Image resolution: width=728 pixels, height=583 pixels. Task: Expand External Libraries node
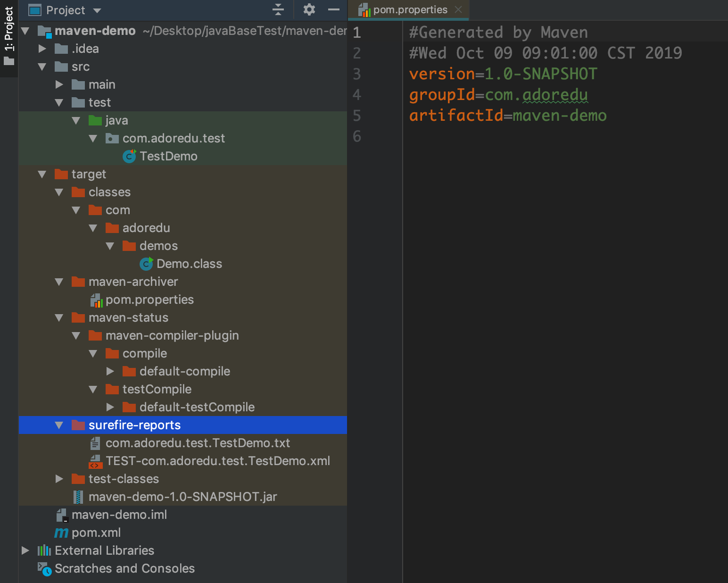click(25, 550)
